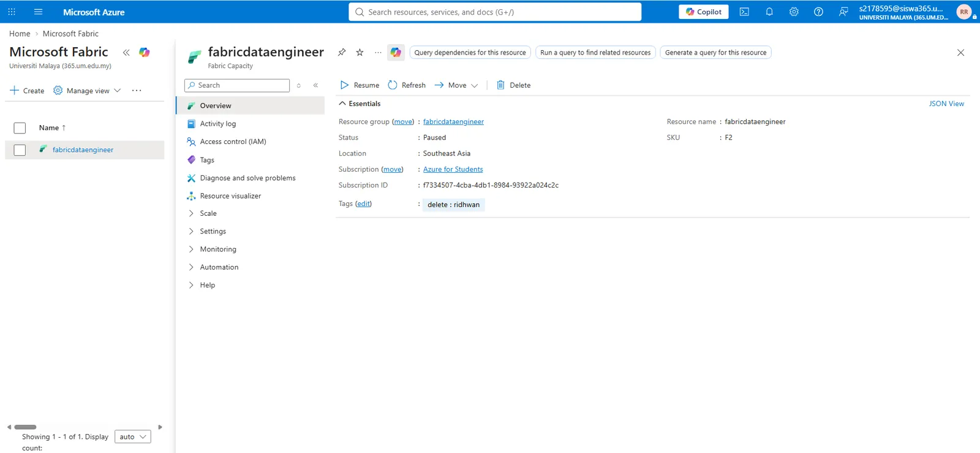Close the fabricdataengineer resource blade
The width and height of the screenshot is (980, 453).
coord(960,53)
